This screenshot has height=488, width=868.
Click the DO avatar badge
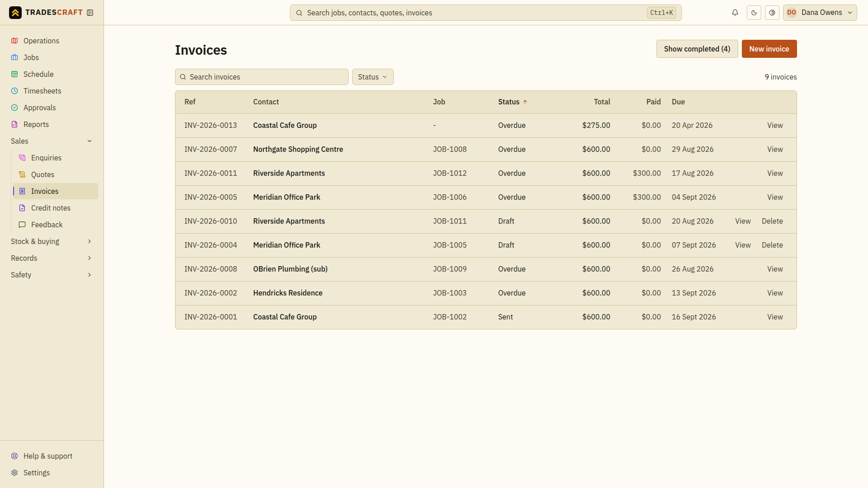(792, 13)
